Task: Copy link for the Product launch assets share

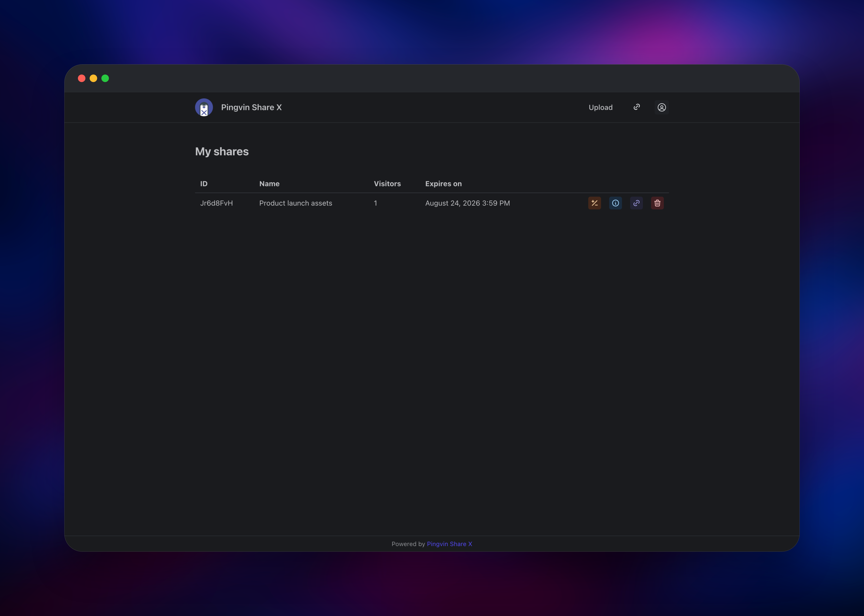Action: pyautogui.click(x=636, y=203)
